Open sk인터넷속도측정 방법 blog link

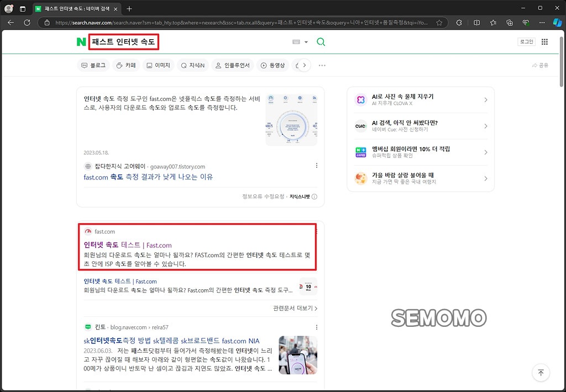coord(171,341)
